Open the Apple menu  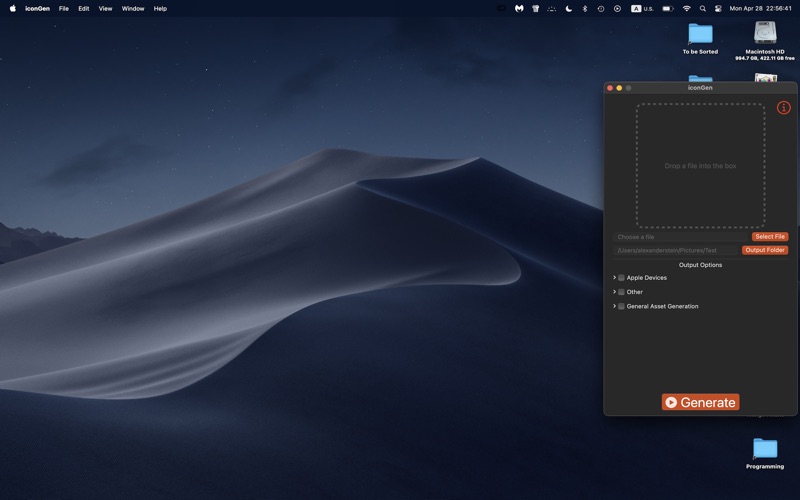[13, 9]
